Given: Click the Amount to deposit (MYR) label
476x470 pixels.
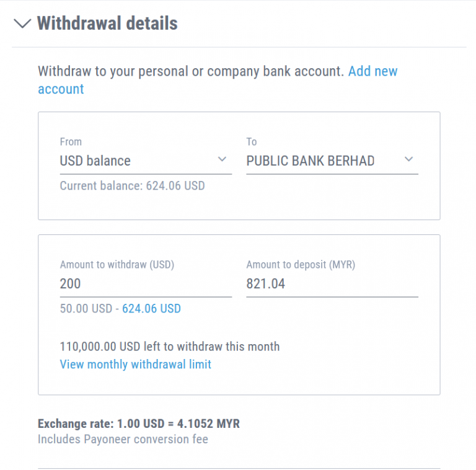Looking at the screenshot, I should click(x=301, y=265).
